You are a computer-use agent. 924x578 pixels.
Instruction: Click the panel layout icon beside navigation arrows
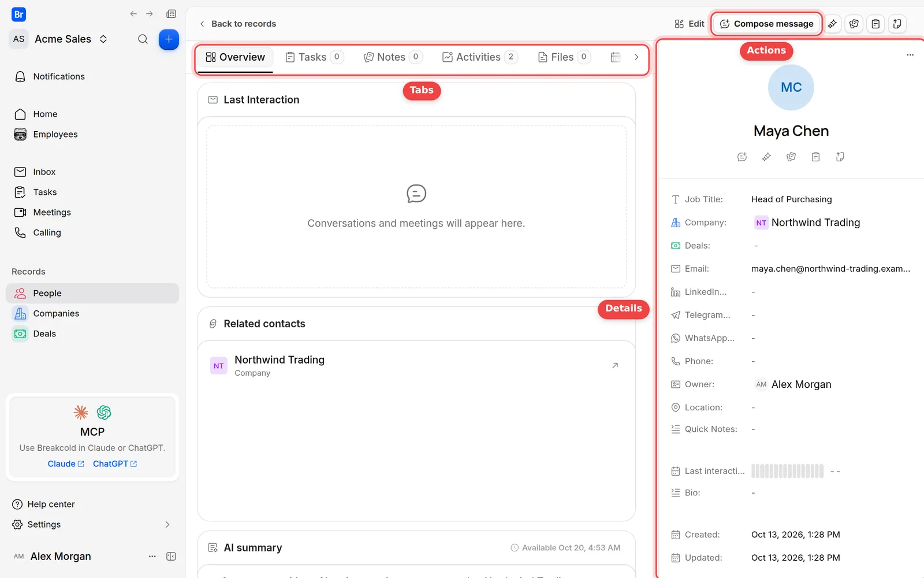pyautogui.click(x=171, y=14)
